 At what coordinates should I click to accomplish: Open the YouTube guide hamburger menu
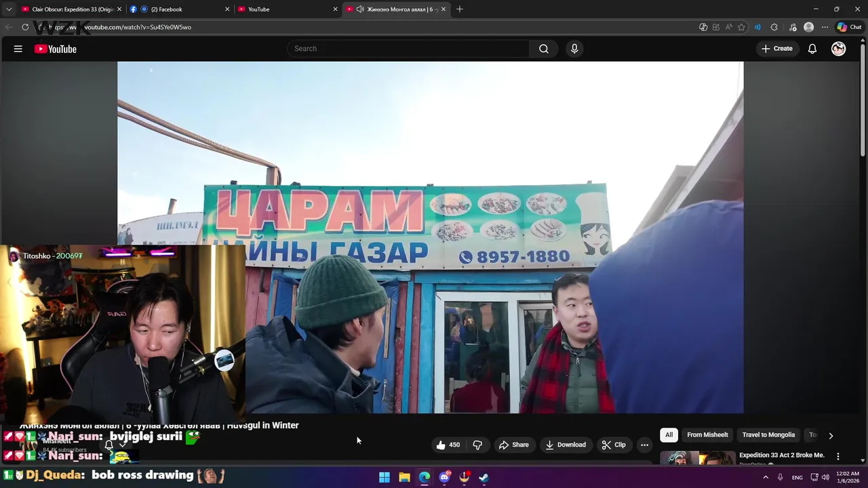coord(18,49)
